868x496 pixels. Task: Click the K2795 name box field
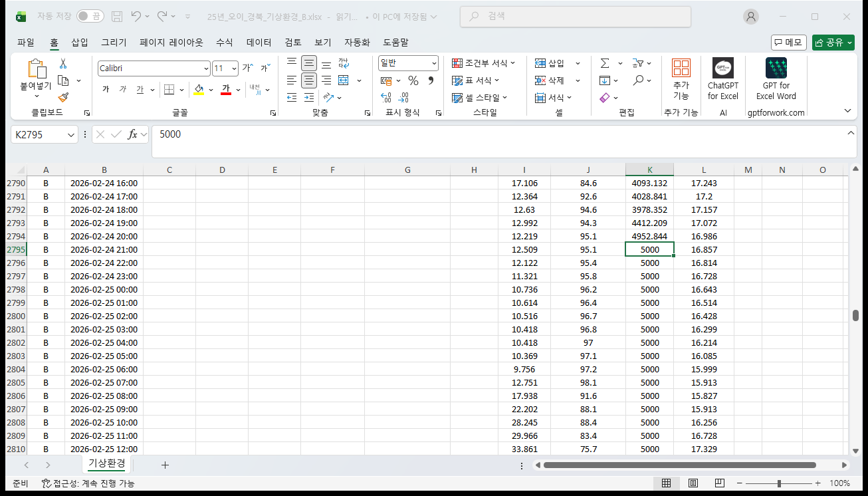[45, 134]
